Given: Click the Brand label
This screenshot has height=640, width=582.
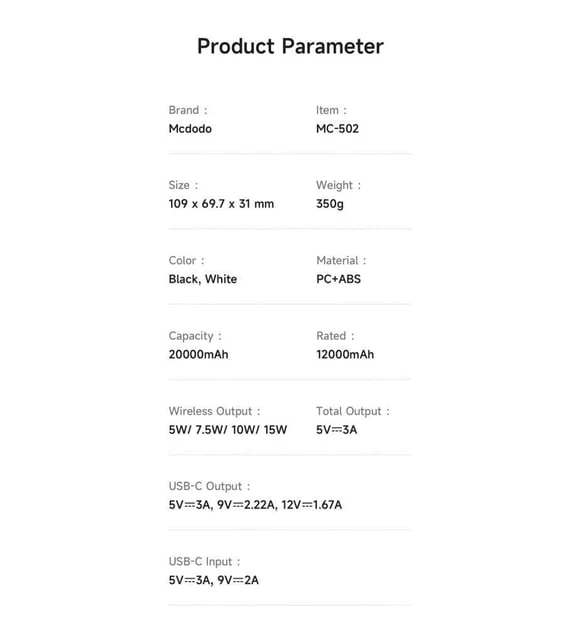Looking at the screenshot, I should 188,110.
